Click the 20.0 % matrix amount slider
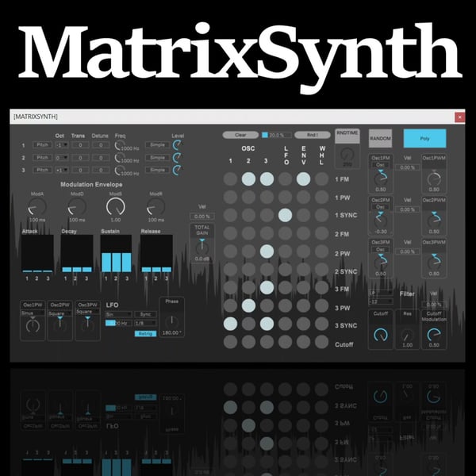476x476 pixels. pos(277,135)
